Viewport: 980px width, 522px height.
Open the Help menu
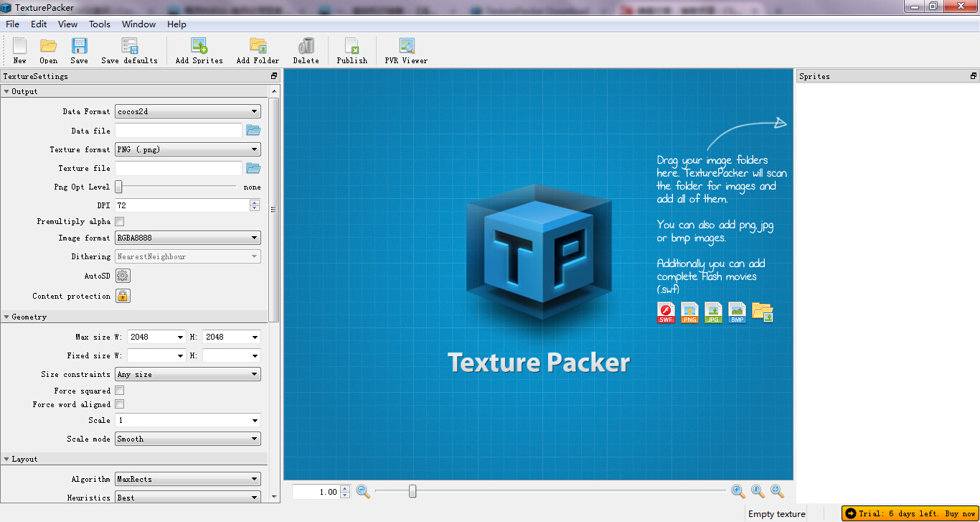click(x=176, y=24)
